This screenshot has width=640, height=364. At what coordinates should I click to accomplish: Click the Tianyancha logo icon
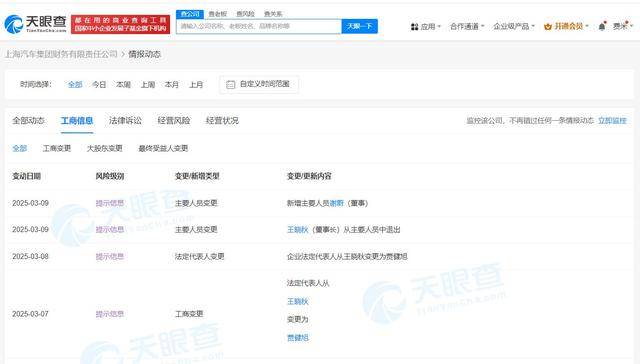14,24
